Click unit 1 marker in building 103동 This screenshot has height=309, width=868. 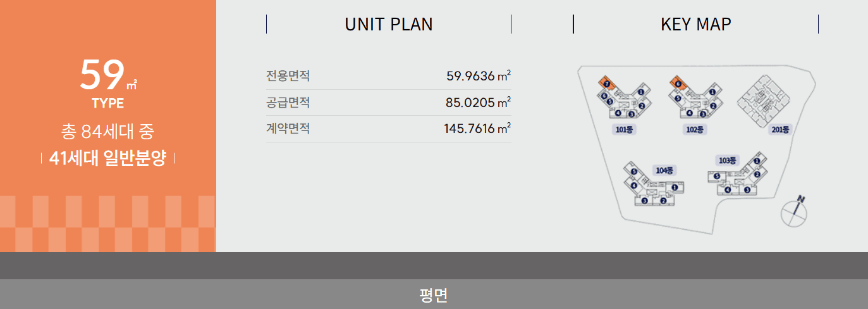point(756,161)
